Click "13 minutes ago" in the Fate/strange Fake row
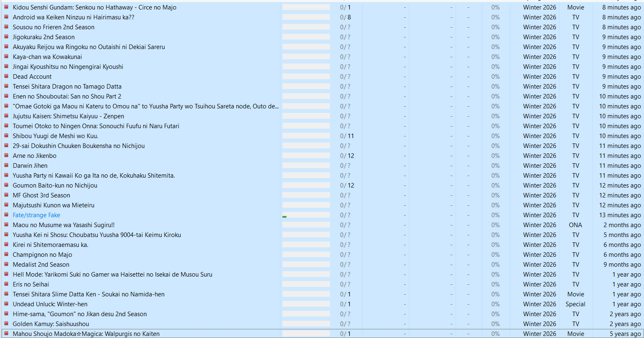This screenshot has height=338, width=644. (x=620, y=215)
